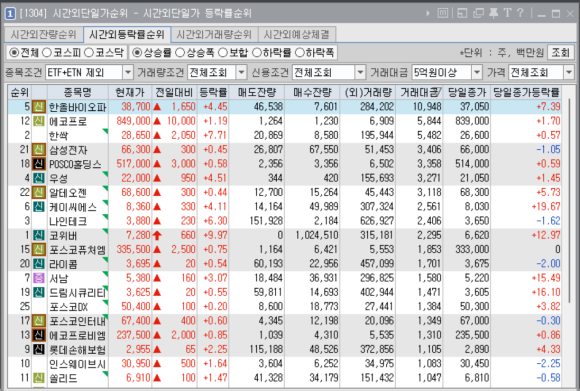Select the 전체 market radio button

tap(14, 53)
